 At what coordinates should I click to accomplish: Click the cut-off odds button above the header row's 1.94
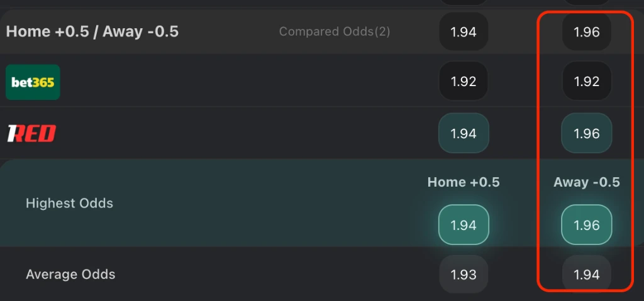pyautogui.click(x=464, y=3)
